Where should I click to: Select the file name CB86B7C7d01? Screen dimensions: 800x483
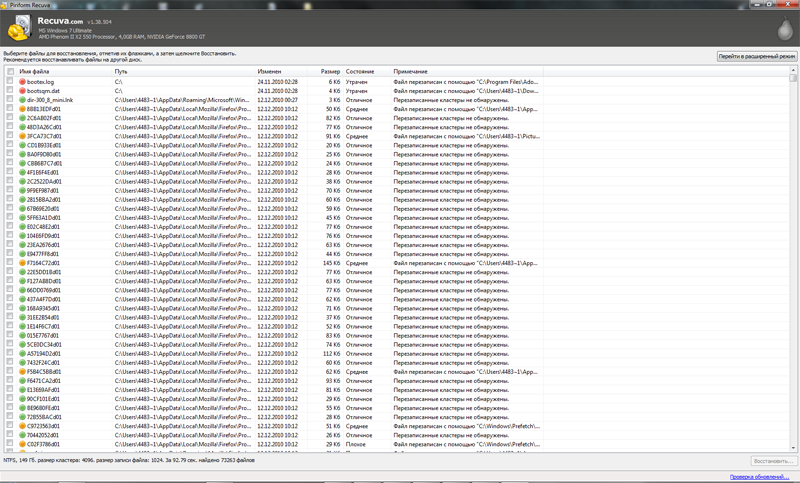(x=44, y=163)
